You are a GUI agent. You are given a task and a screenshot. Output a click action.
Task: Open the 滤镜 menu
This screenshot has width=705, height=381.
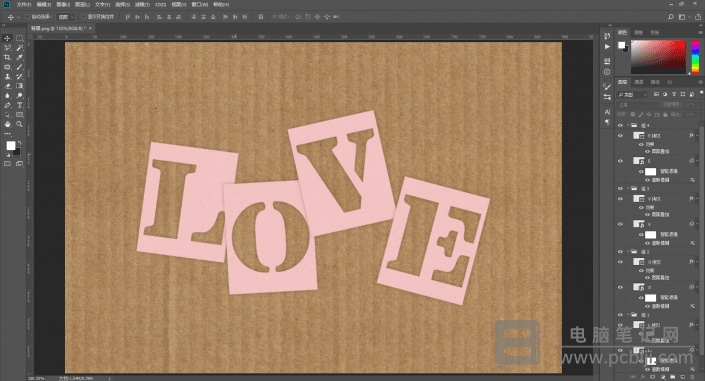[x=142, y=4]
